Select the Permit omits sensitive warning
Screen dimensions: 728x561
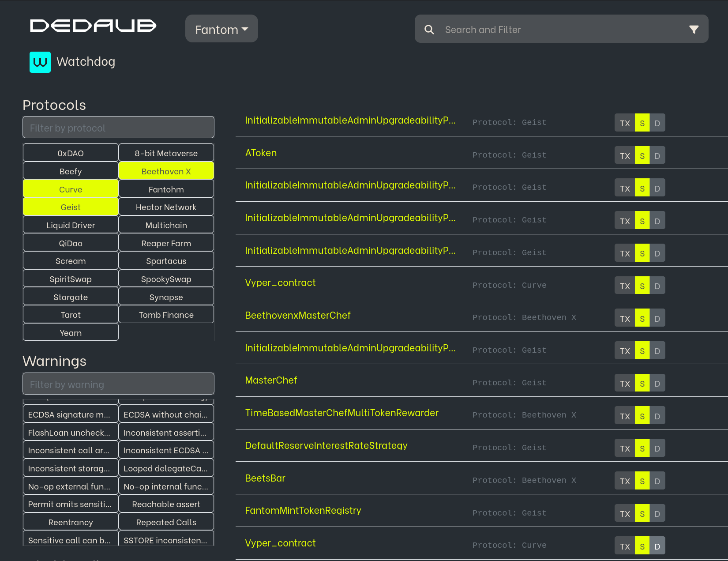[71, 504]
